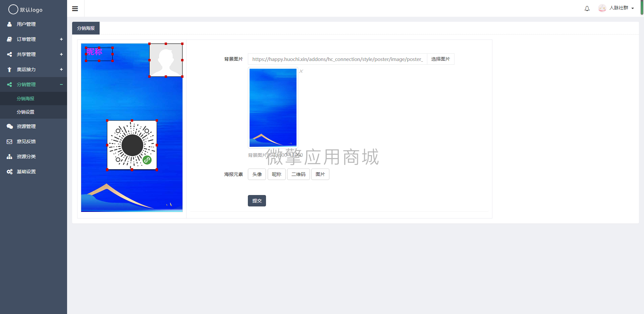Expand 奥运接力 with its plus sign
The height and width of the screenshot is (314, 644).
point(61,69)
